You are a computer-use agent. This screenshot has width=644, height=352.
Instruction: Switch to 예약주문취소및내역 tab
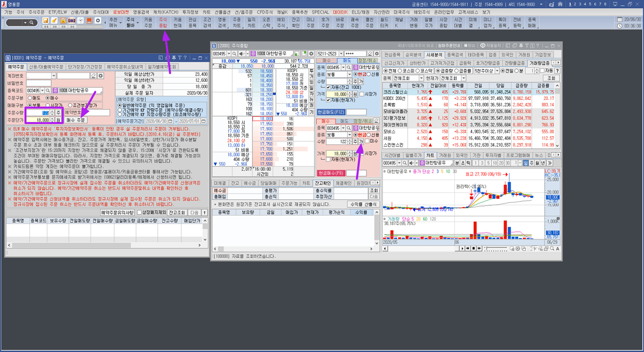coord(125,67)
